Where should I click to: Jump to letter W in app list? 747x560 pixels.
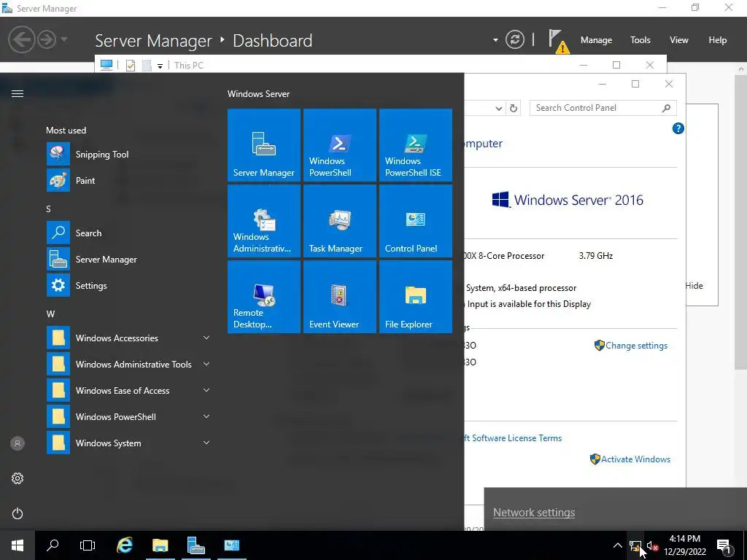(50, 314)
